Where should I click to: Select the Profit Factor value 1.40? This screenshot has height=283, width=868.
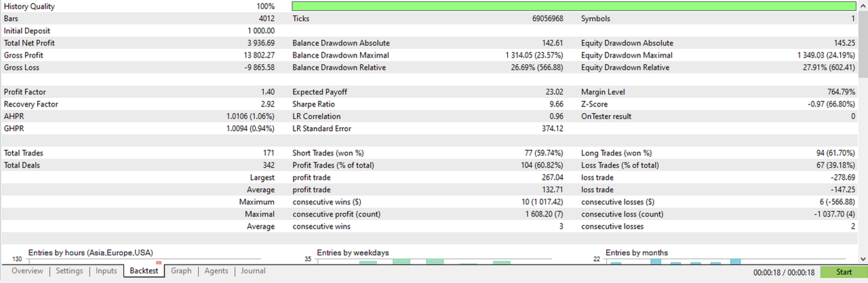(267, 92)
